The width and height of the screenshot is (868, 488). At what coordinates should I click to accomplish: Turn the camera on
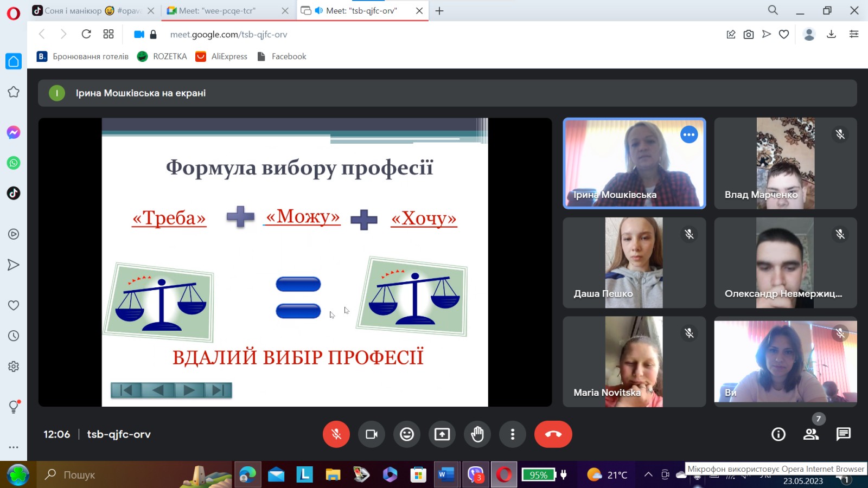pos(371,434)
